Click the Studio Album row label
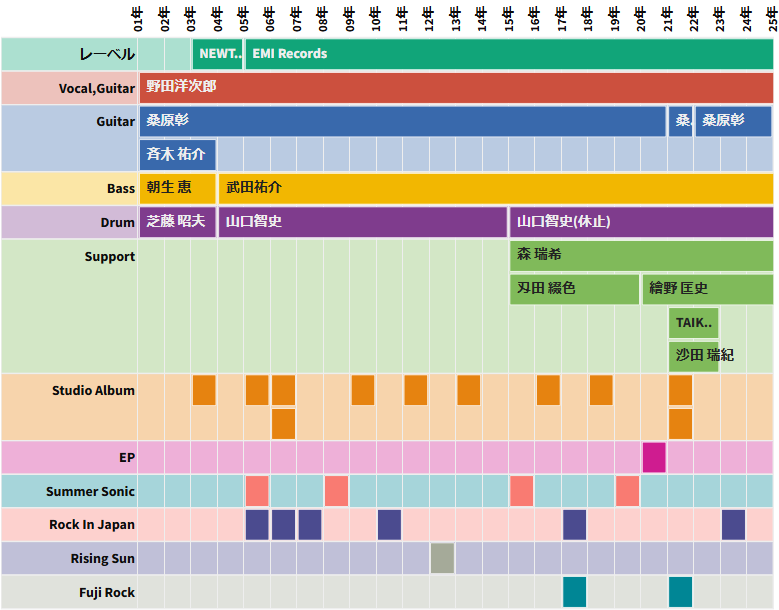The image size is (779, 610). 93,391
